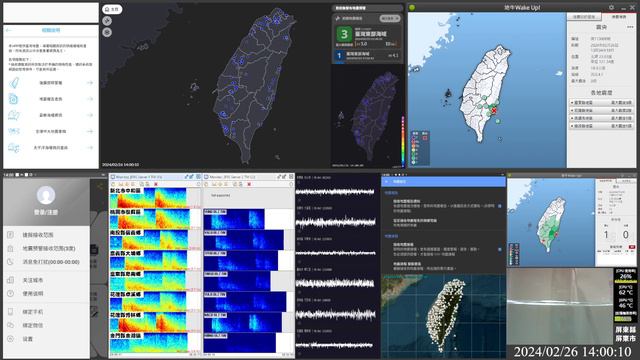Click the red X in the first Monitor toolbar

(156, 184)
